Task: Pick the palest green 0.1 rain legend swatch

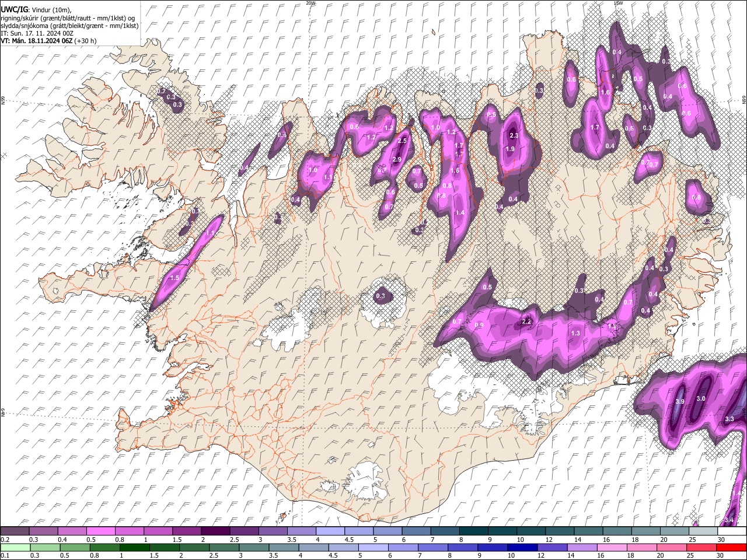Action: tap(15, 547)
